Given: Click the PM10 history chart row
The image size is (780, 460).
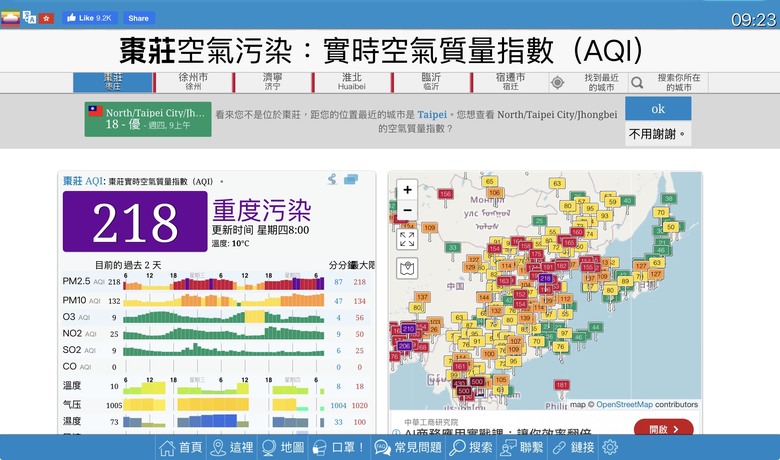Looking at the screenshot, I should pos(224,300).
